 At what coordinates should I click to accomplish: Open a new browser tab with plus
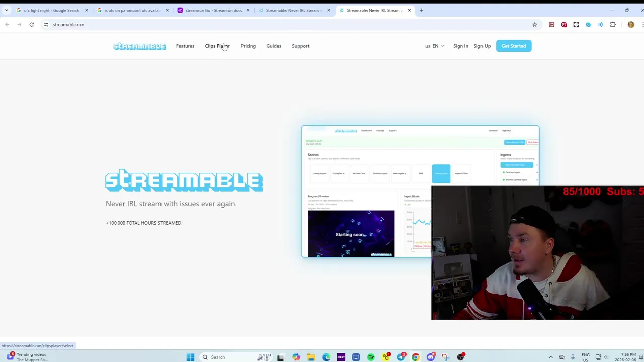click(x=421, y=10)
